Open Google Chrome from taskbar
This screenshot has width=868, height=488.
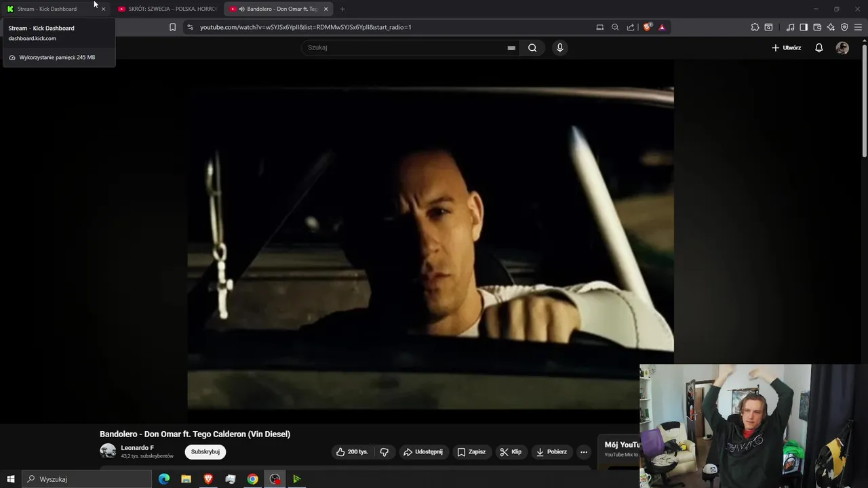click(252, 479)
